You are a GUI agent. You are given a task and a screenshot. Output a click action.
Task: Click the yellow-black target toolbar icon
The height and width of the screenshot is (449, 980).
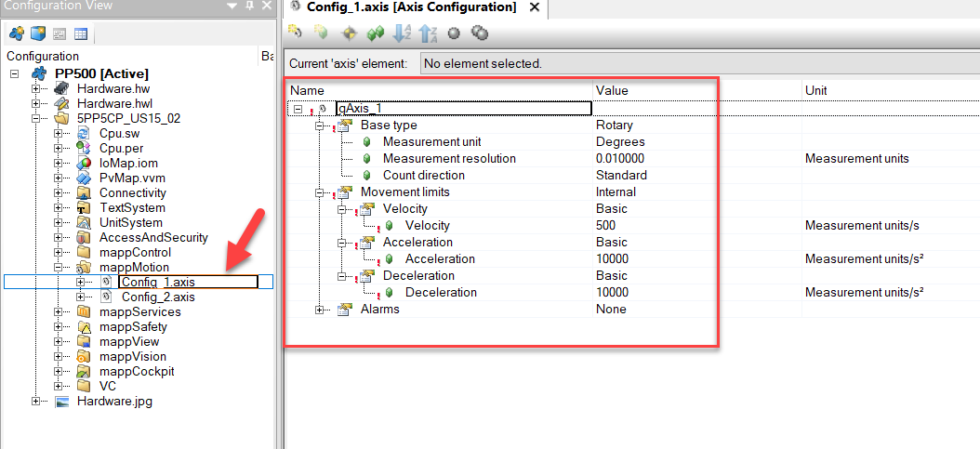click(x=350, y=33)
